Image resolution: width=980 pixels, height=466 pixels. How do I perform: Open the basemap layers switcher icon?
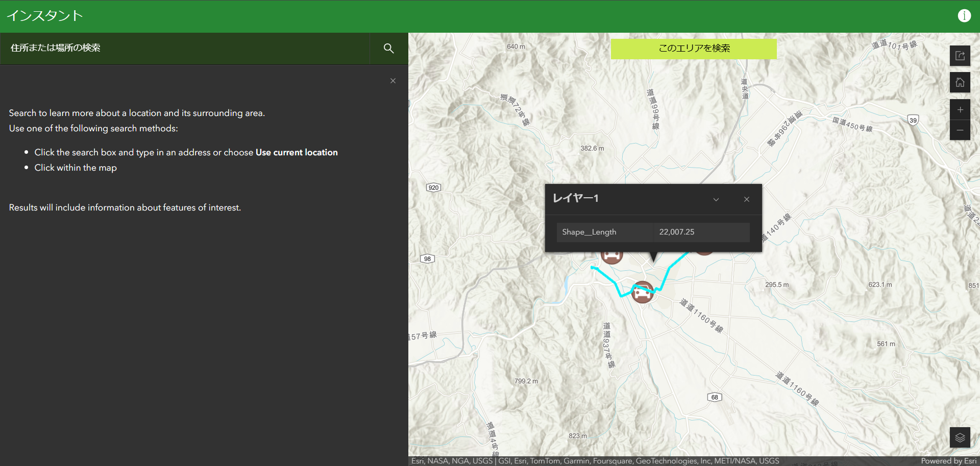[960, 437]
